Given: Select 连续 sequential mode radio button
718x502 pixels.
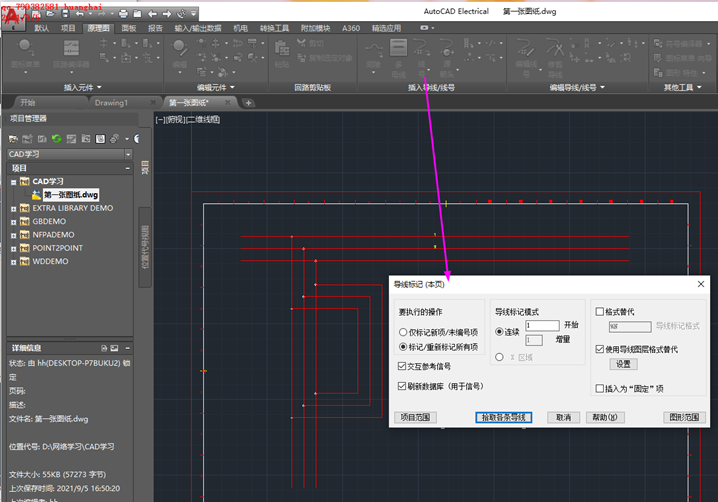Looking at the screenshot, I should point(507,332).
